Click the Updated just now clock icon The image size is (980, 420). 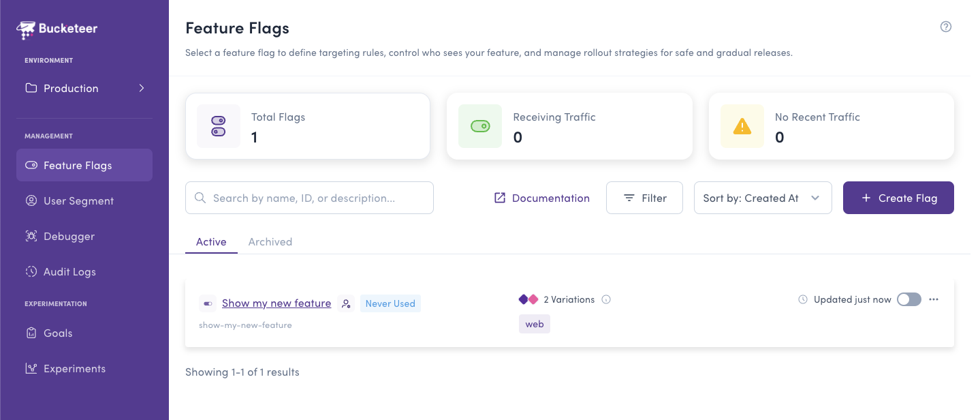[x=803, y=299]
